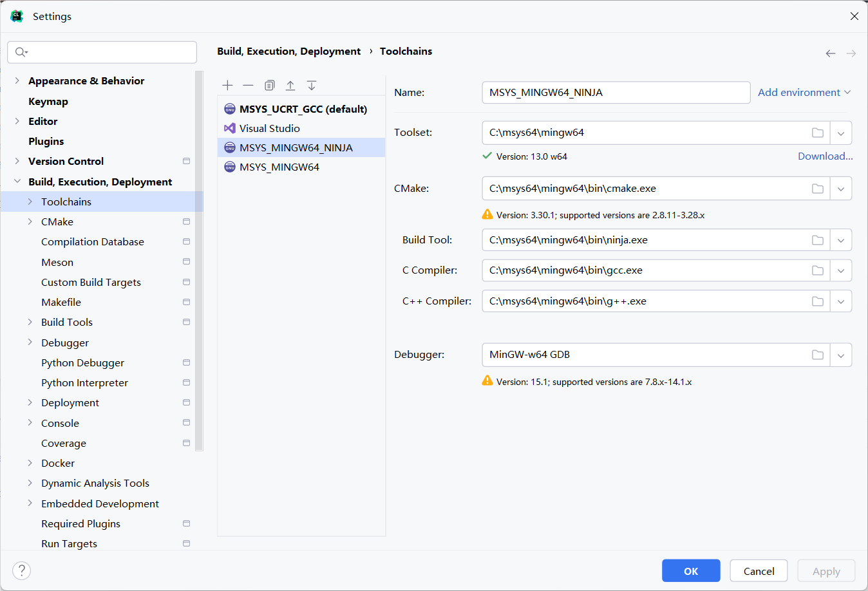Click the toolchain Name text field

[x=616, y=93]
